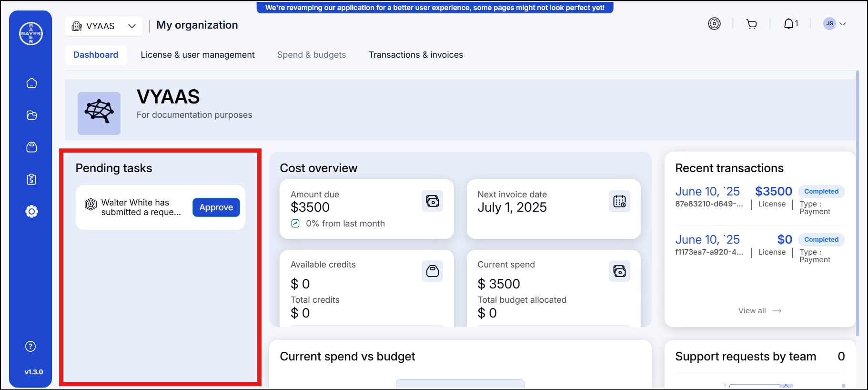868x390 pixels.
Task: Click the JS user avatar
Action: [829, 24]
